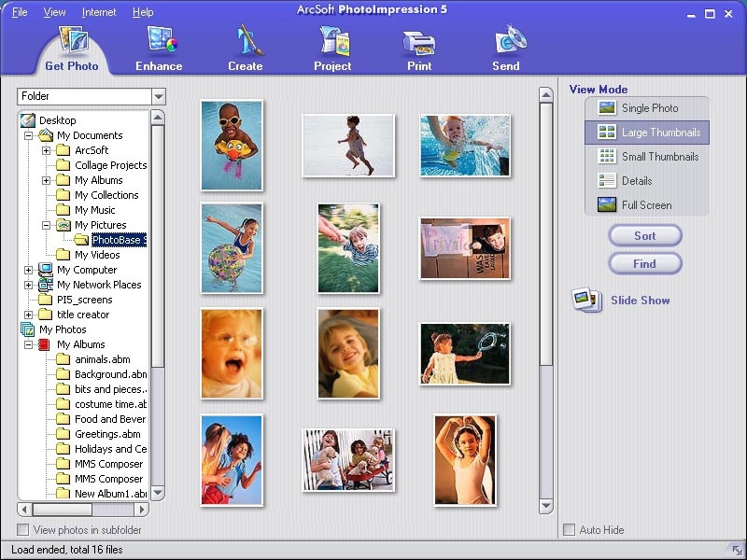This screenshot has width=747, height=560.
Task: Open the Help menu
Action: click(143, 12)
